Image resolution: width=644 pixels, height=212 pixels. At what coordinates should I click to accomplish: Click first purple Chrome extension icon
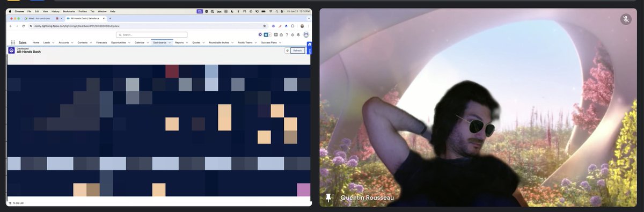click(x=273, y=26)
